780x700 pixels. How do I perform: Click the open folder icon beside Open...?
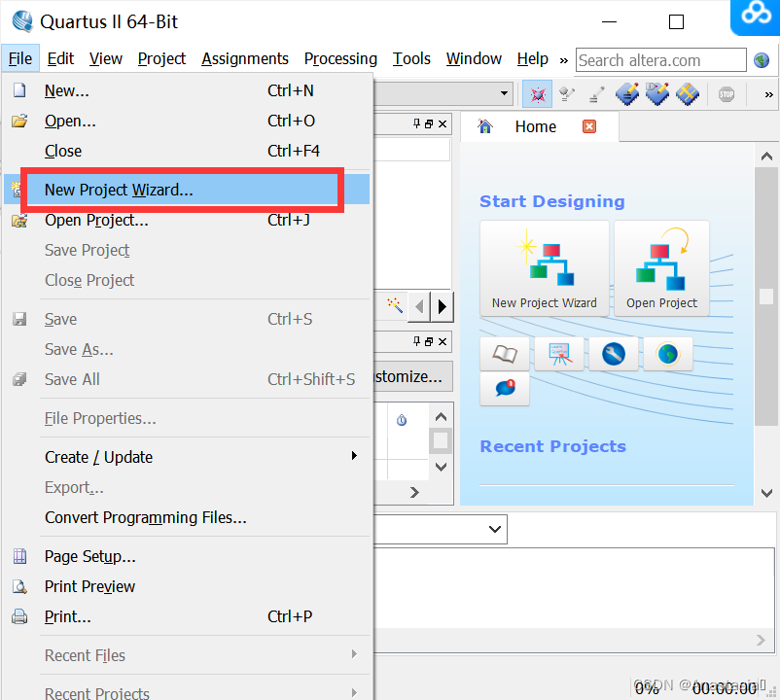[19, 121]
